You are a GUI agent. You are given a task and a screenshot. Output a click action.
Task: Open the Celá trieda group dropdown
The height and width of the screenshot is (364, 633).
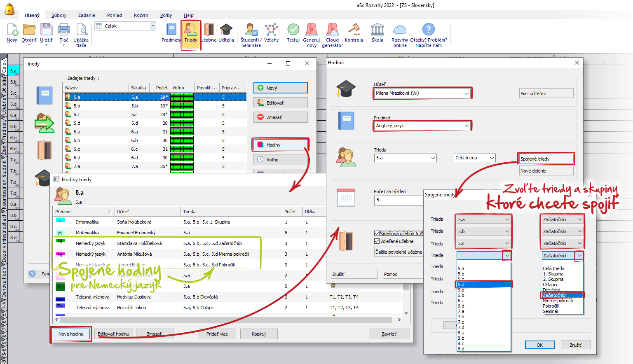[474, 158]
